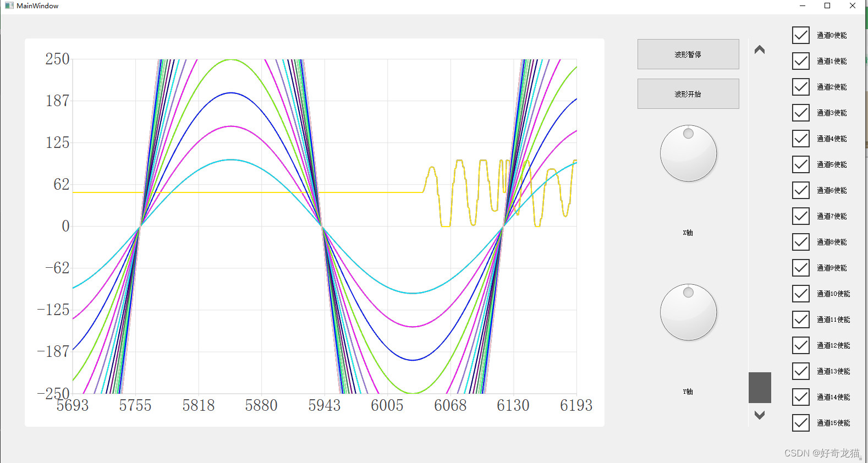Adjust the X轴 dial knob

coord(688,153)
